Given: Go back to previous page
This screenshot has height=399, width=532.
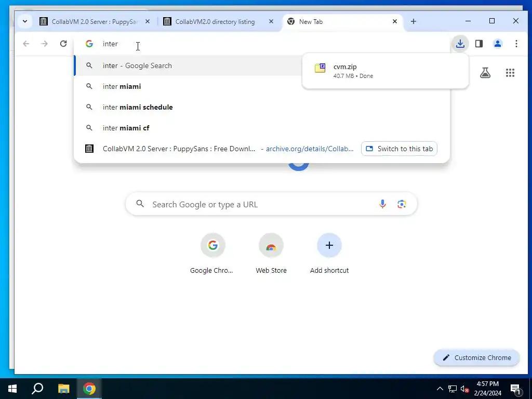Looking at the screenshot, I should pos(26,44).
